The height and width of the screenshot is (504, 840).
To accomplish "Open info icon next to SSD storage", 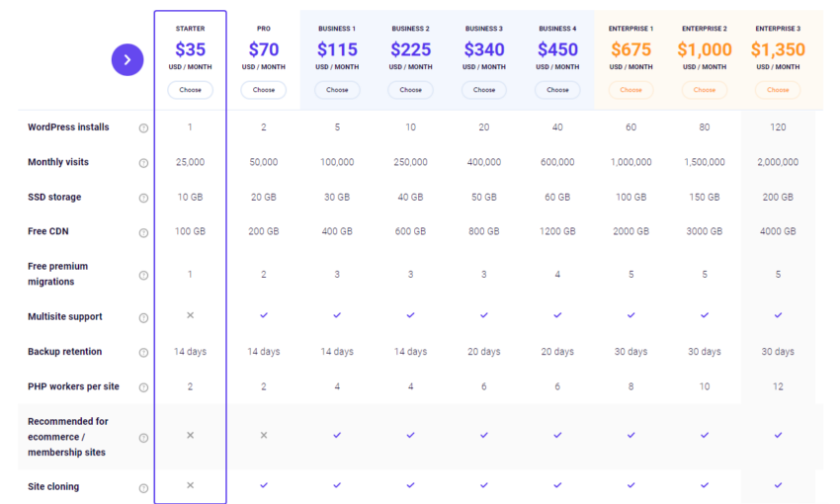I will click(x=143, y=198).
